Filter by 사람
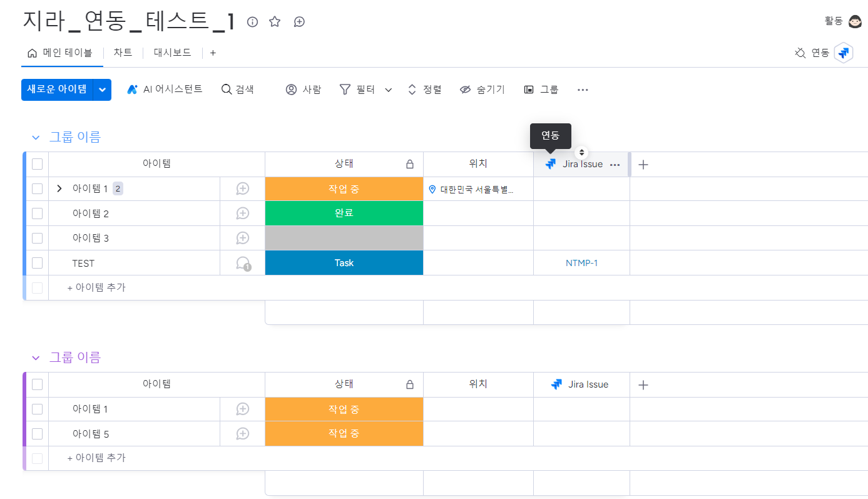 pyautogui.click(x=304, y=90)
